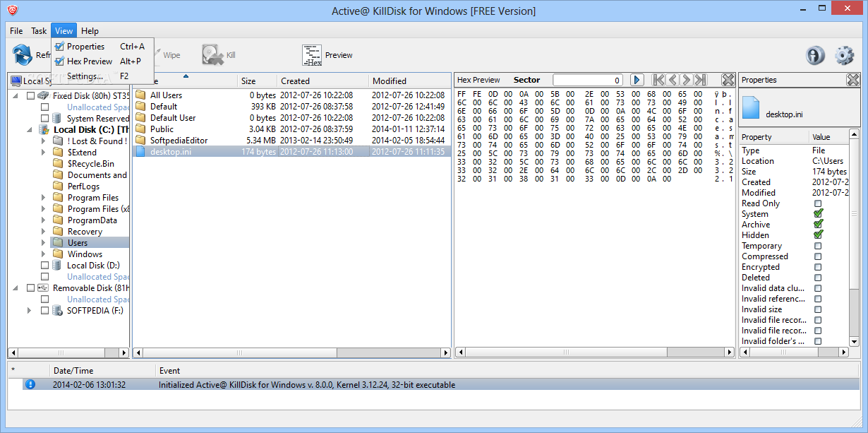The height and width of the screenshot is (433, 868).
Task: Expand the SOFTPEDIA (F:) tree node
Action: point(29,310)
